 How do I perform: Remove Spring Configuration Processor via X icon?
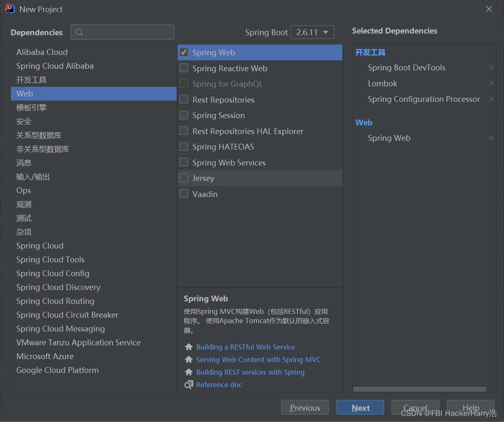point(491,99)
